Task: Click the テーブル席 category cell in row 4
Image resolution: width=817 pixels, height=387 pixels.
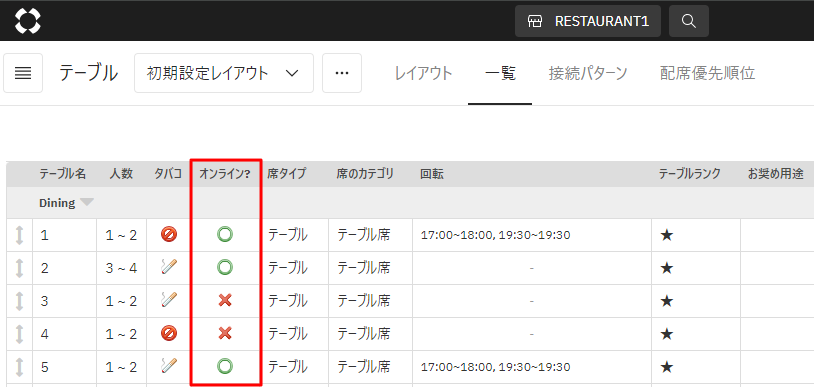Action: pyautogui.click(x=370, y=334)
